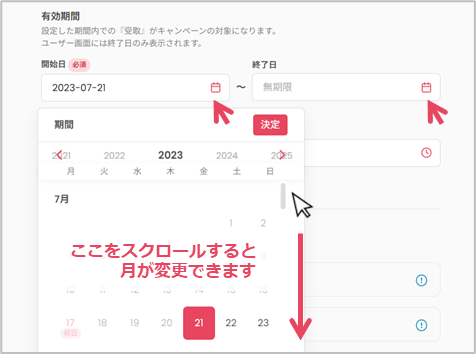
Task: Focus the start date field 2023-07-21
Action: 135,88
